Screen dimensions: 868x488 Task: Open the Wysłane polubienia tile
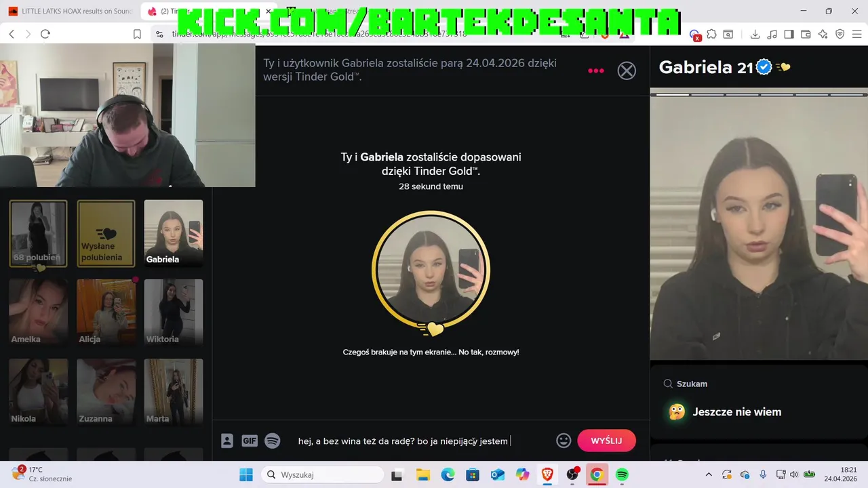click(106, 233)
